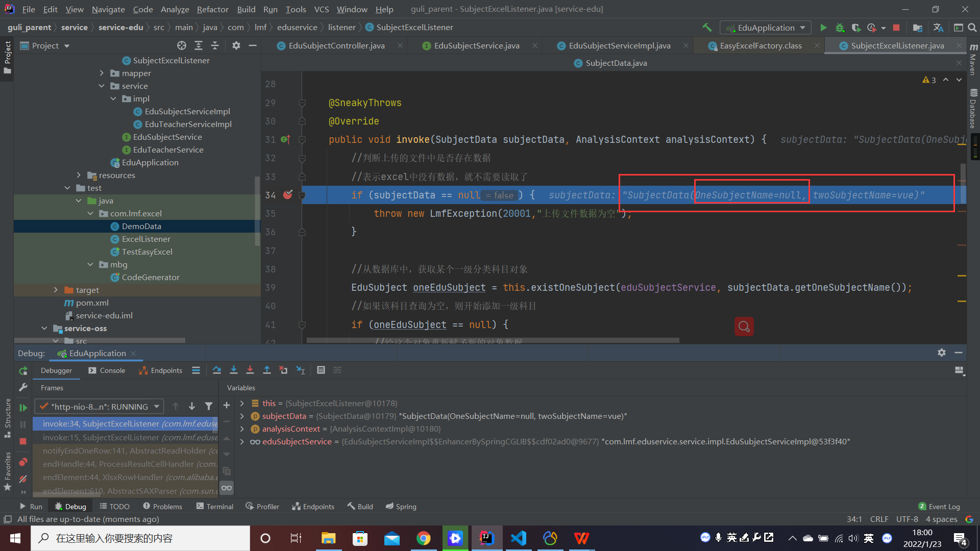The height and width of the screenshot is (551, 980).
Task: Add a new watch with the plus icon
Action: tap(227, 405)
